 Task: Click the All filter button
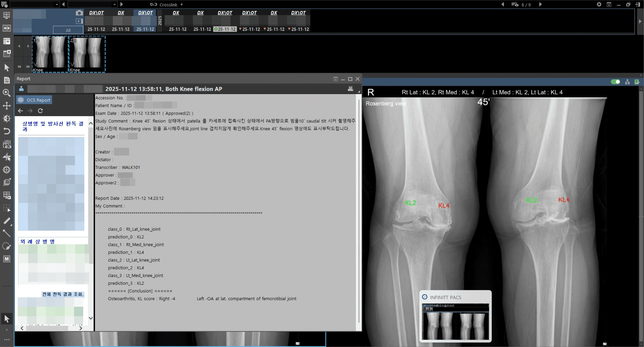point(68,30)
